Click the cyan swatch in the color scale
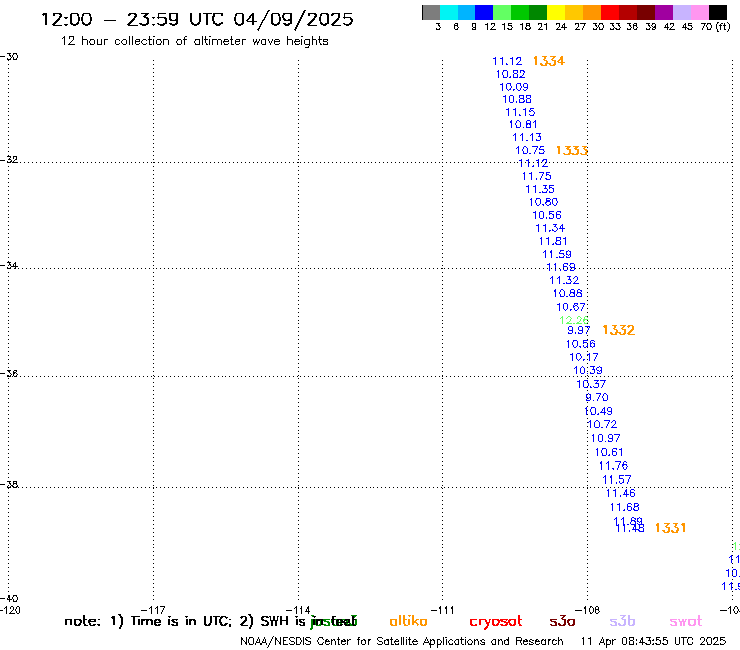740x650 pixels. (x=449, y=12)
